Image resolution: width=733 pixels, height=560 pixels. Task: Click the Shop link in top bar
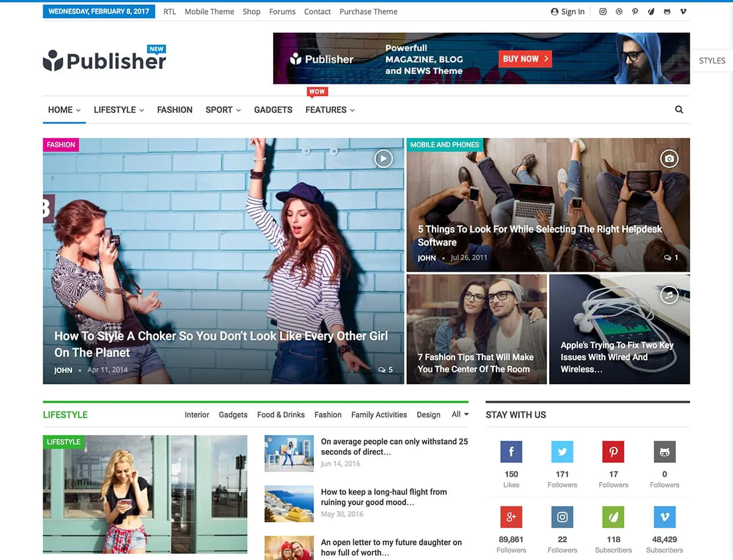252,12
